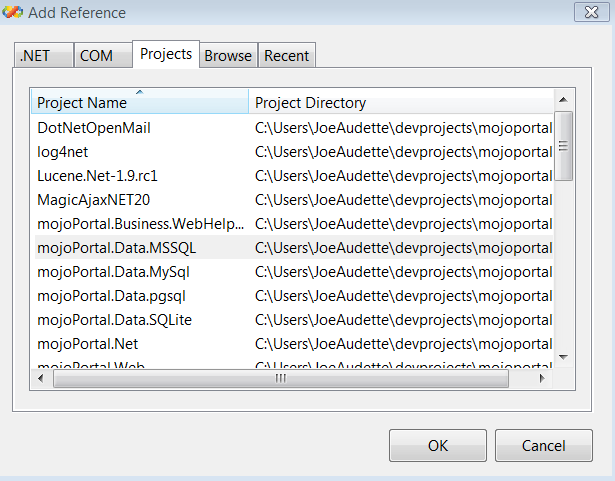Sort by Project Name column header
The width and height of the screenshot is (615, 481).
[x=140, y=102]
